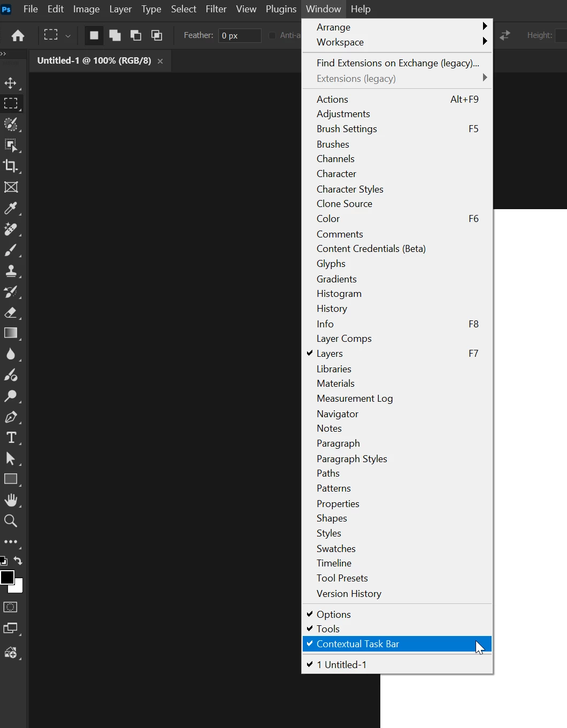Open the Help menu
The width and height of the screenshot is (567, 728).
(x=361, y=9)
